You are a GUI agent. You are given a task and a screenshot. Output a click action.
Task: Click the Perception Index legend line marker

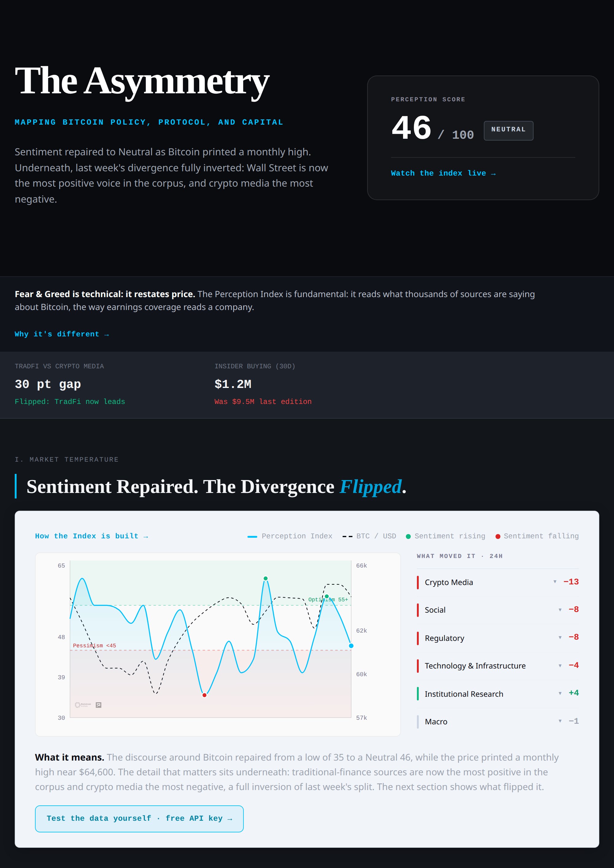tap(252, 537)
